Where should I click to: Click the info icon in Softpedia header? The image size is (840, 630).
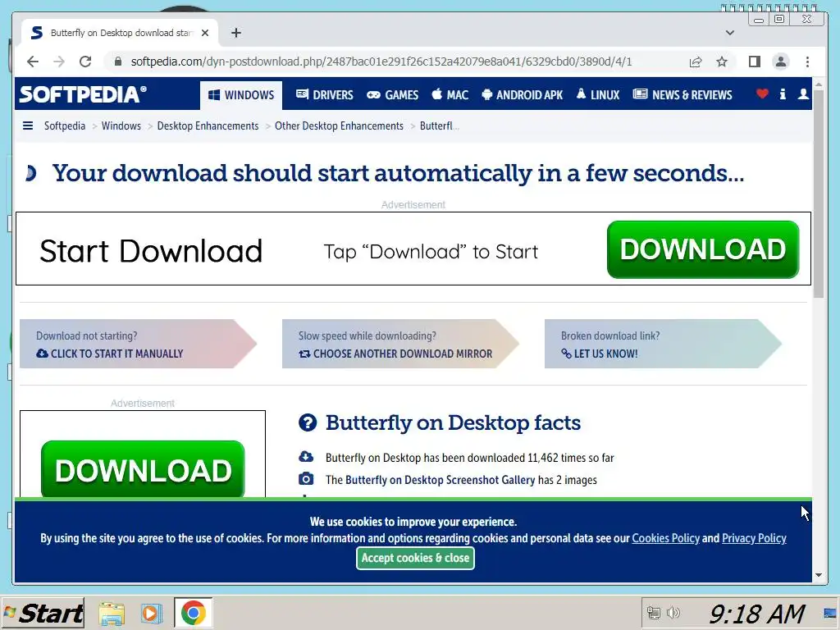pyautogui.click(x=783, y=94)
